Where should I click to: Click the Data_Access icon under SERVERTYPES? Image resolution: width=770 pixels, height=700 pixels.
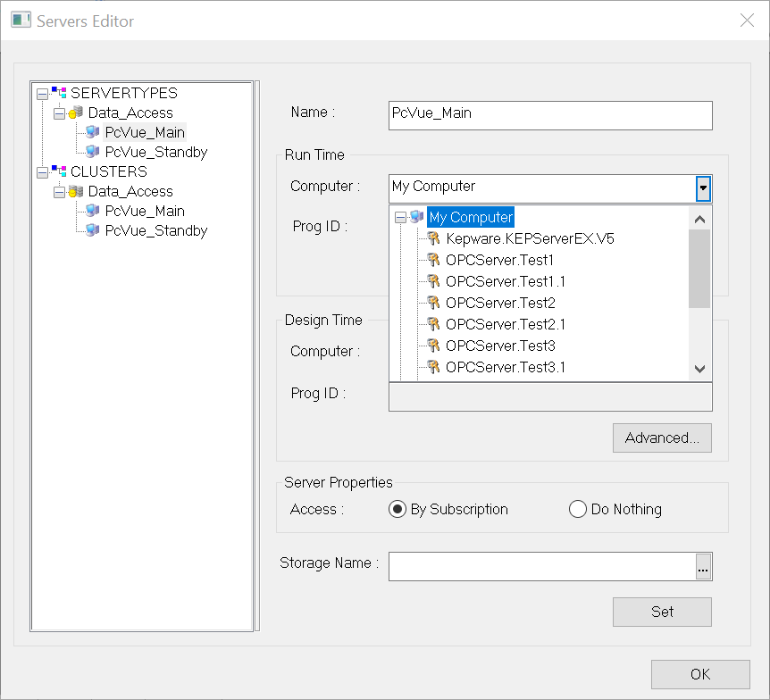[x=77, y=112]
